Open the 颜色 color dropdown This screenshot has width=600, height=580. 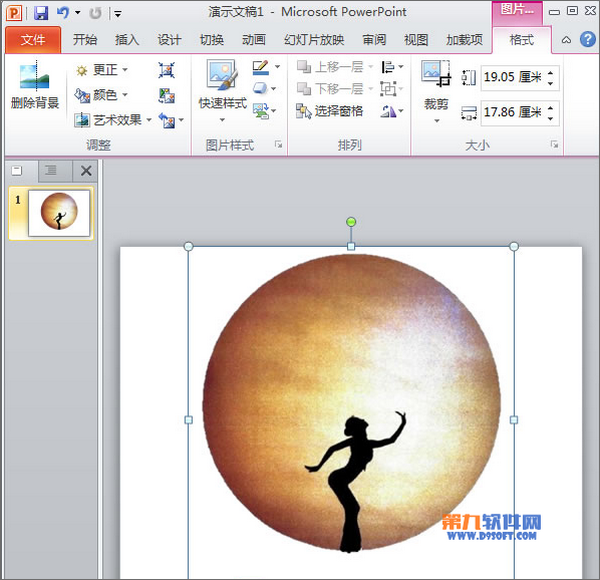[x=102, y=95]
